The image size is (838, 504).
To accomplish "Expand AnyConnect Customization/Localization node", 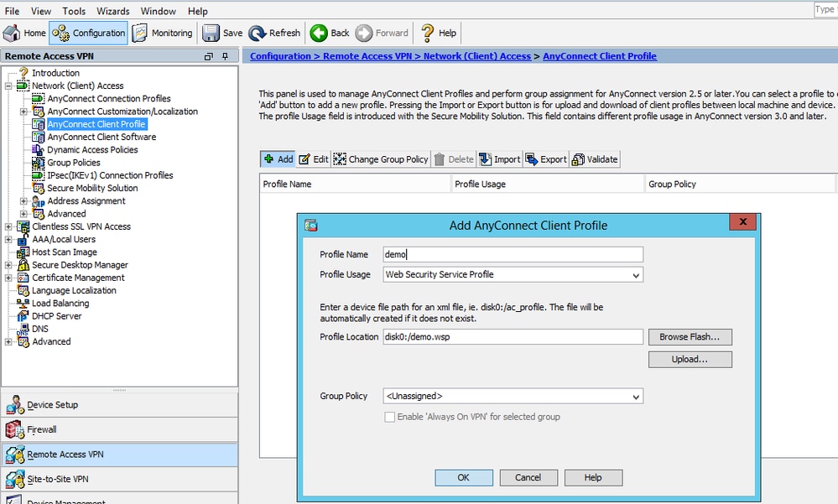I will click(x=23, y=112).
